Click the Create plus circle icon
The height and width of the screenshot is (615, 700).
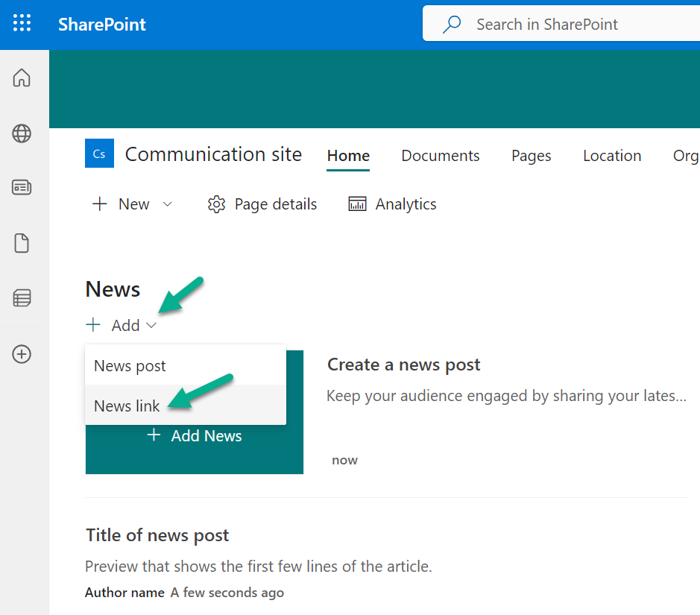point(22,354)
